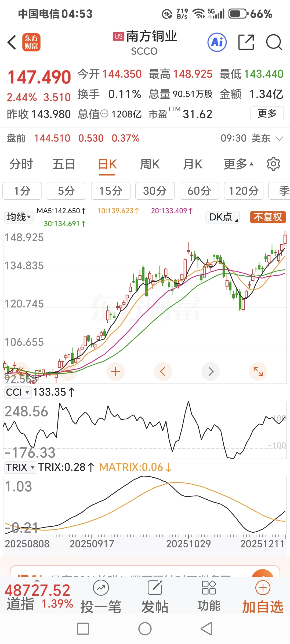The width and height of the screenshot is (290, 644).
Task: Open the search magnifier icon
Action: (274, 42)
